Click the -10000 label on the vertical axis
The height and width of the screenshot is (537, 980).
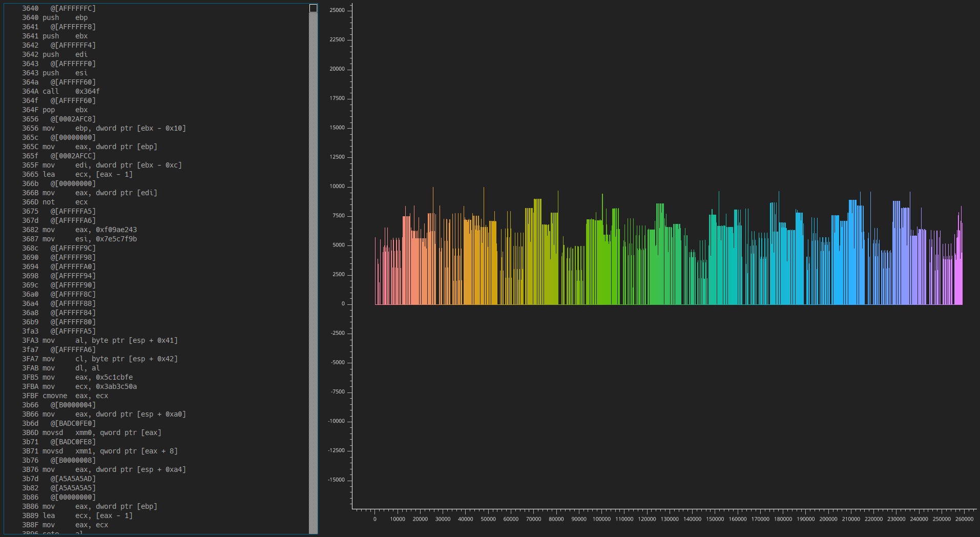click(x=337, y=421)
